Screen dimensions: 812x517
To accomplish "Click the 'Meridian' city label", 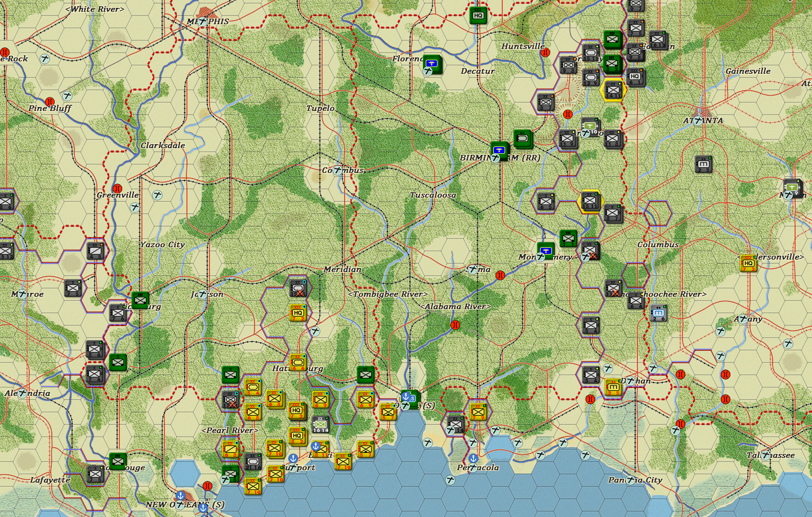I will point(342,269).
